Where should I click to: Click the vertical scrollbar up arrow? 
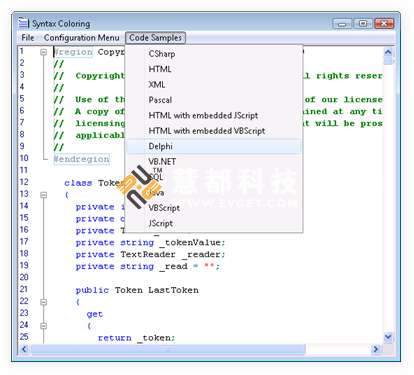388,52
